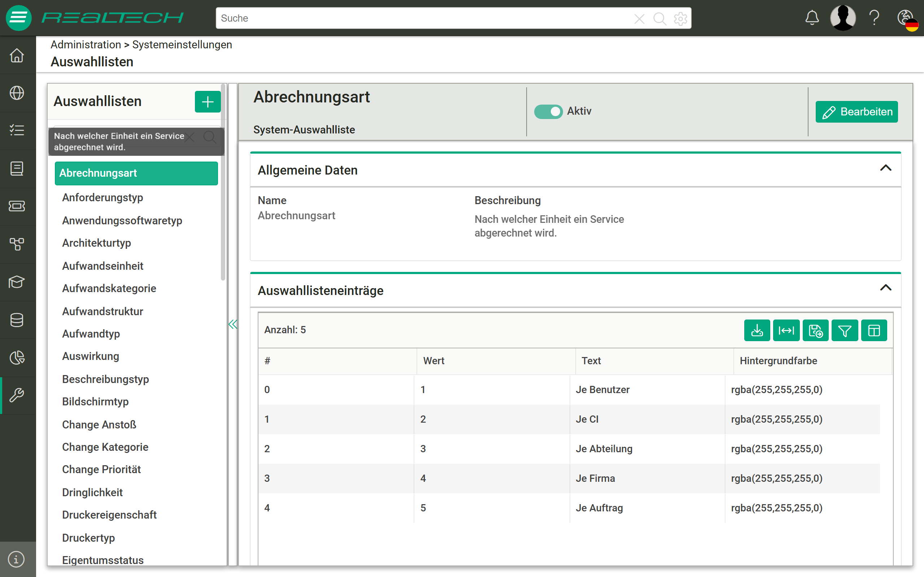Click the language globe with German flag
This screenshot has height=577, width=924.
coord(908,19)
